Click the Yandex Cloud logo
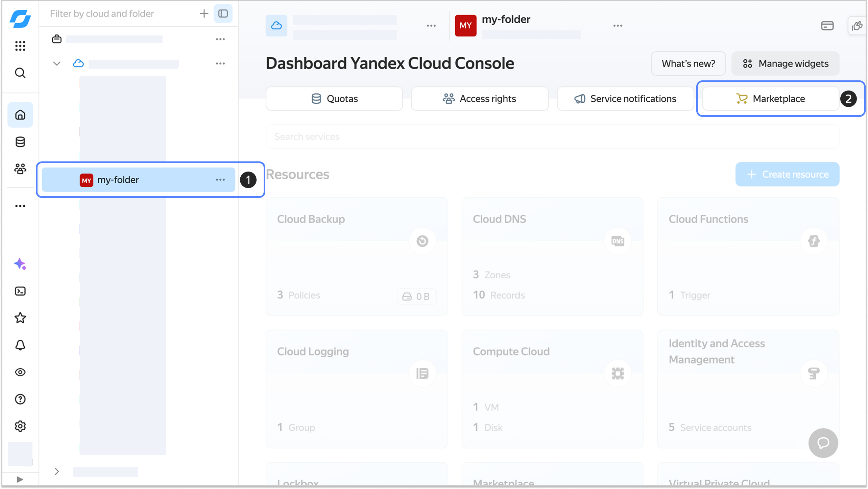 [20, 19]
